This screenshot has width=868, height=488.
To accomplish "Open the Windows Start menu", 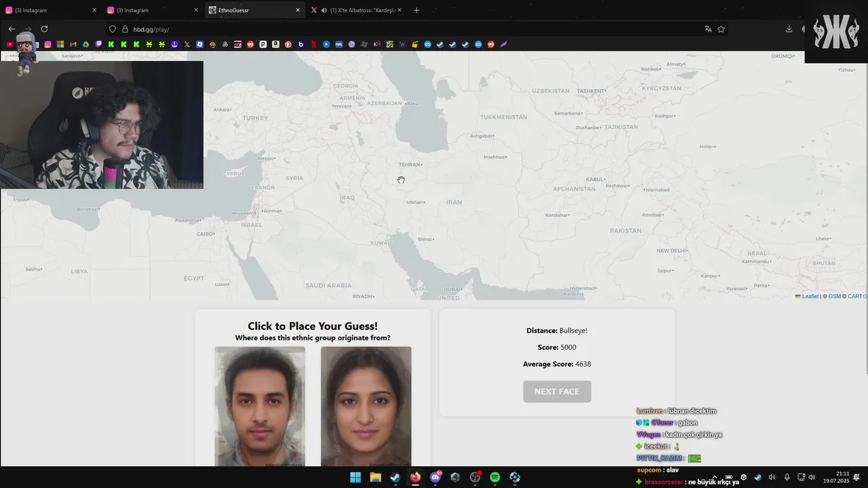I will pos(355,477).
